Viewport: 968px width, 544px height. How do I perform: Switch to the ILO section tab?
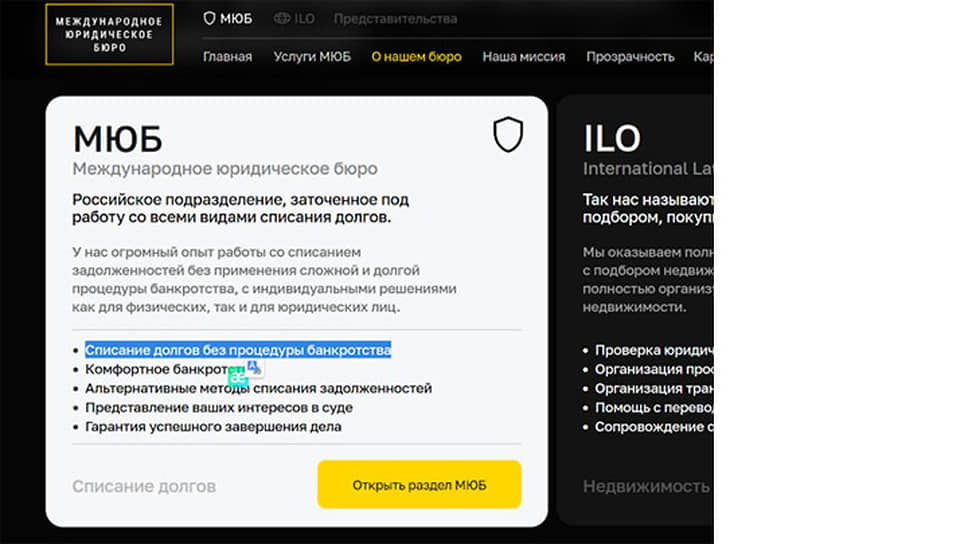pos(294,19)
